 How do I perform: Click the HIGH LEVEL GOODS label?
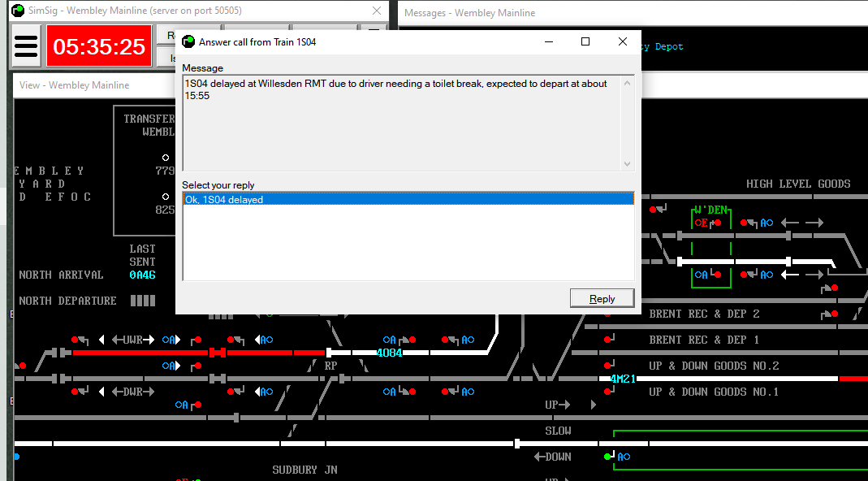click(x=798, y=184)
